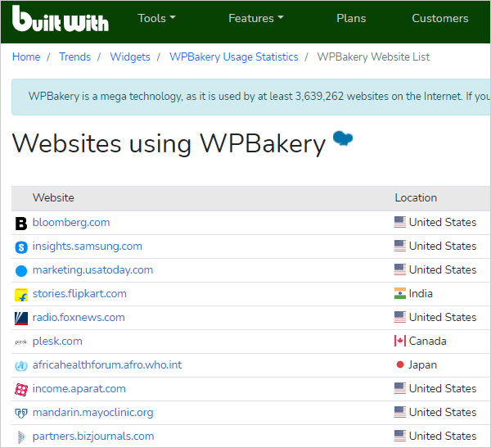The height and width of the screenshot is (448, 491).
Task: Click the Website column header
Action: point(53,197)
